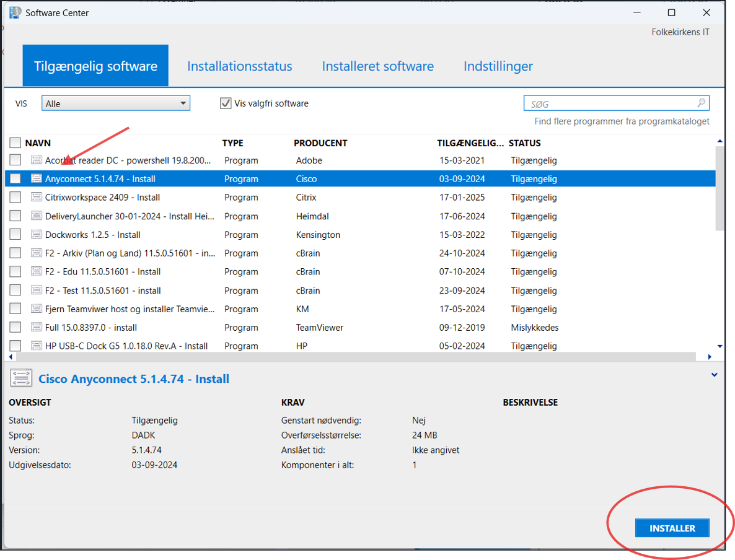Click the program icon for Fjern Teamviewer host row
The width and height of the screenshot is (735, 560).
click(x=37, y=309)
